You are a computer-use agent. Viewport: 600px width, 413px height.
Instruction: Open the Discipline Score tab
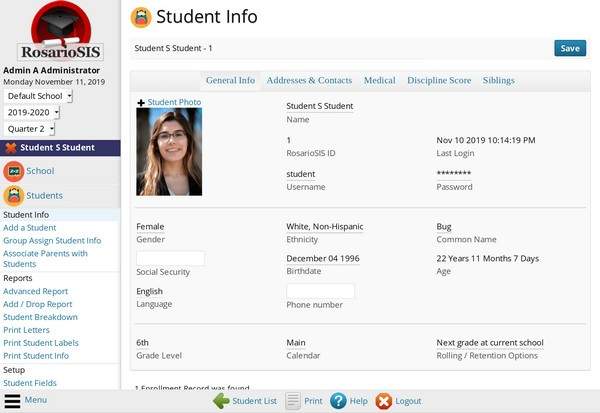pyautogui.click(x=439, y=80)
